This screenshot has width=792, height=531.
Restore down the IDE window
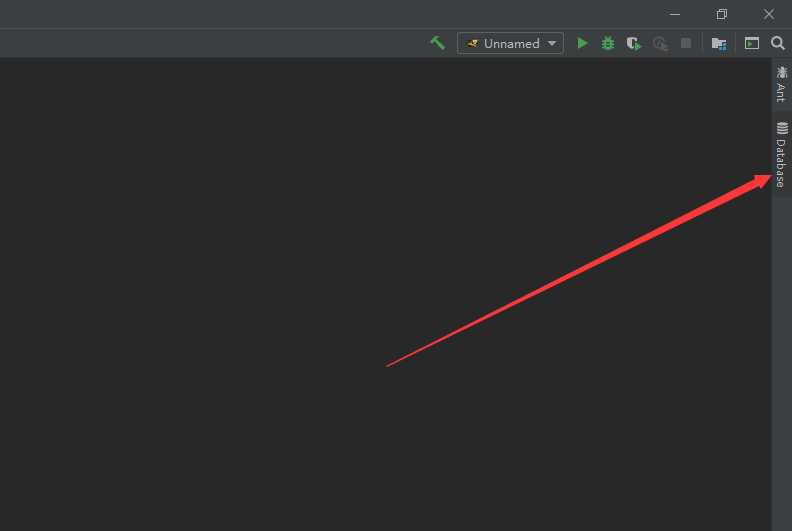pyautogui.click(x=722, y=14)
